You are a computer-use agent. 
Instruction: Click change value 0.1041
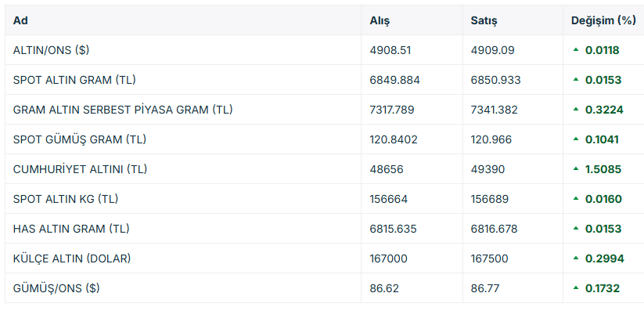point(602,139)
